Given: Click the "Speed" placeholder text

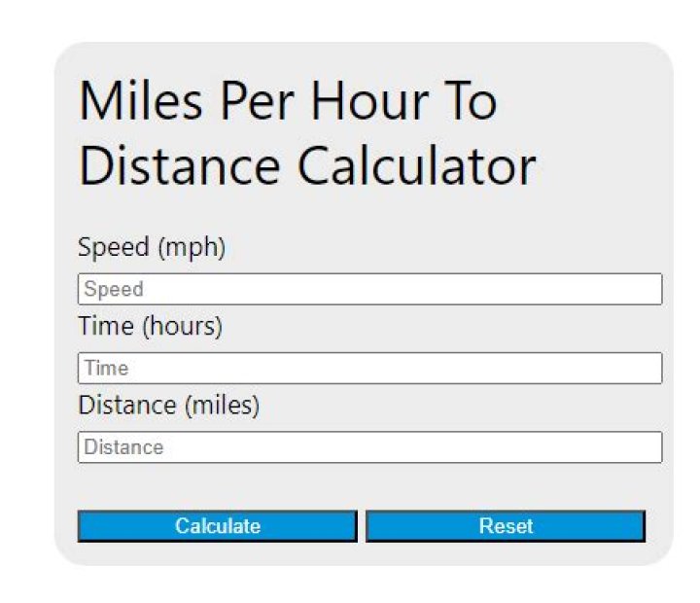Looking at the screenshot, I should 114,290.
